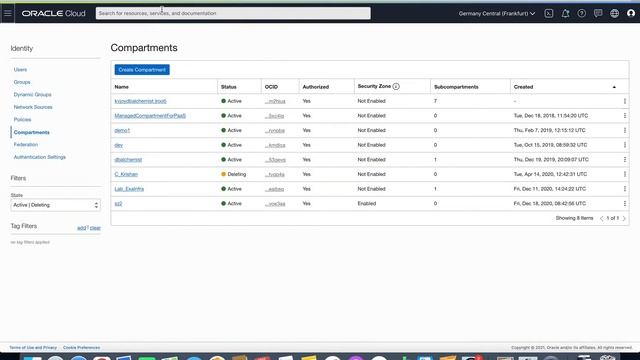Open the sz2 compartment link
The height and width of the screenshot is (360, 640).
(x=118, y=203)
